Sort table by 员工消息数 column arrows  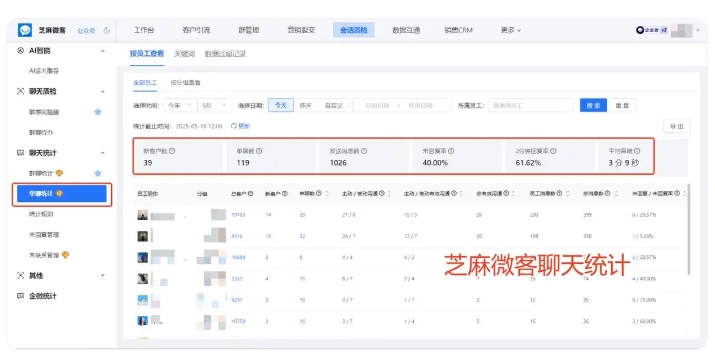point(568,194)
